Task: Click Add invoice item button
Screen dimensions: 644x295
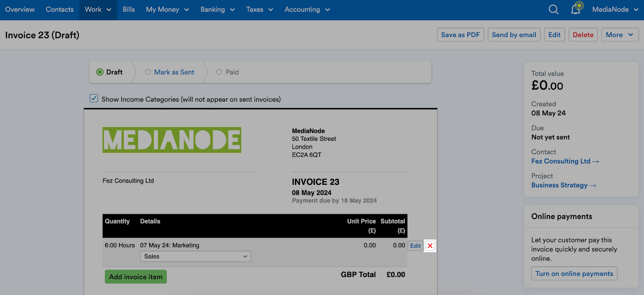Action: (136, 277)
